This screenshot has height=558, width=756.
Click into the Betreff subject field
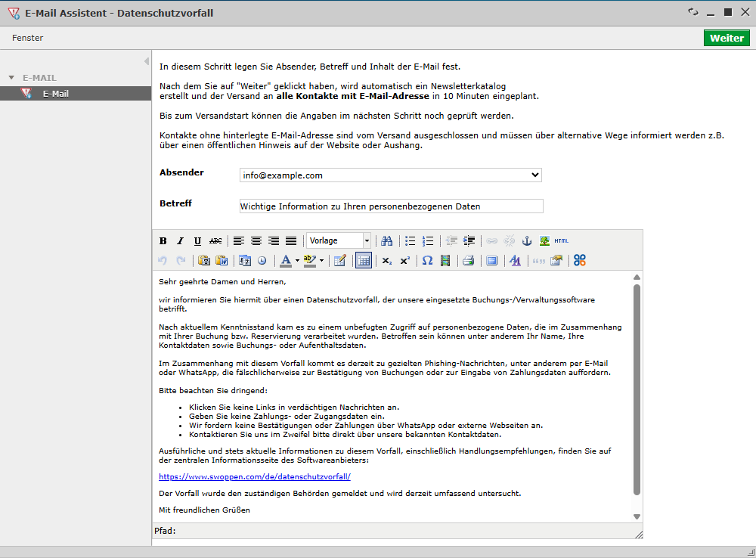[391, 206]
